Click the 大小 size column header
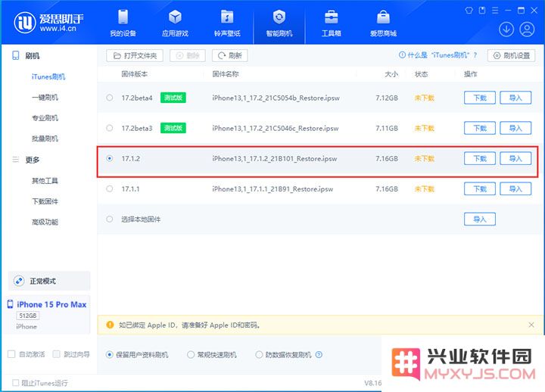545x392 pixels. click(391, 74)
